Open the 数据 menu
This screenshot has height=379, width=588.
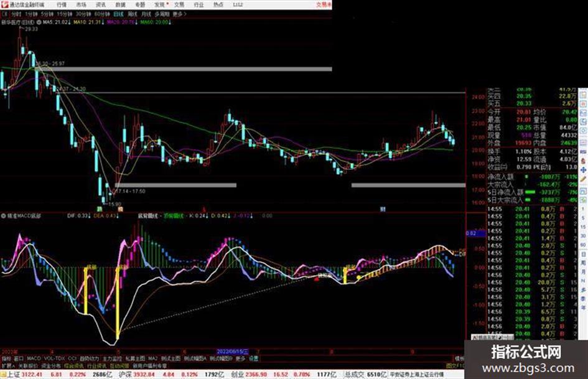pos(120,4)
